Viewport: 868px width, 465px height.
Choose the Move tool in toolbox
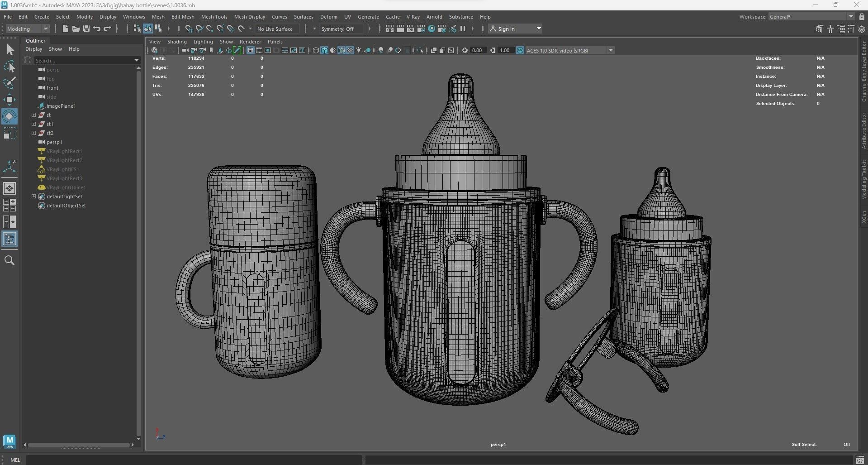click(x=9, y=100)
